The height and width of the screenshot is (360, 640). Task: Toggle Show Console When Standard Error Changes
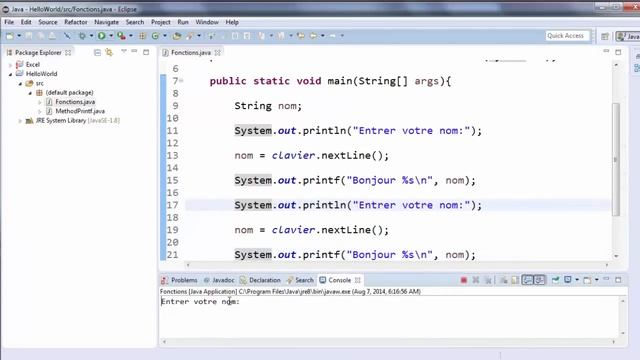[x=540, y=280]
